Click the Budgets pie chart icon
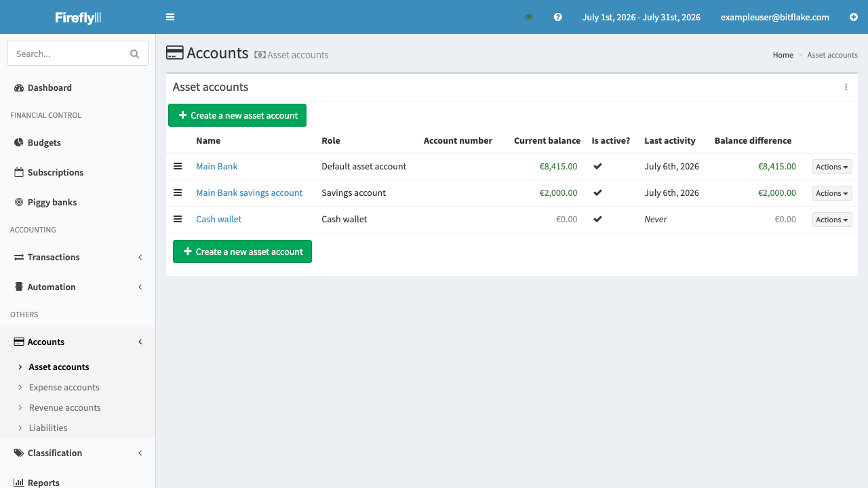The height and width of the screenshot is (488, 868). pyautogui.click(x=19, y=142)
